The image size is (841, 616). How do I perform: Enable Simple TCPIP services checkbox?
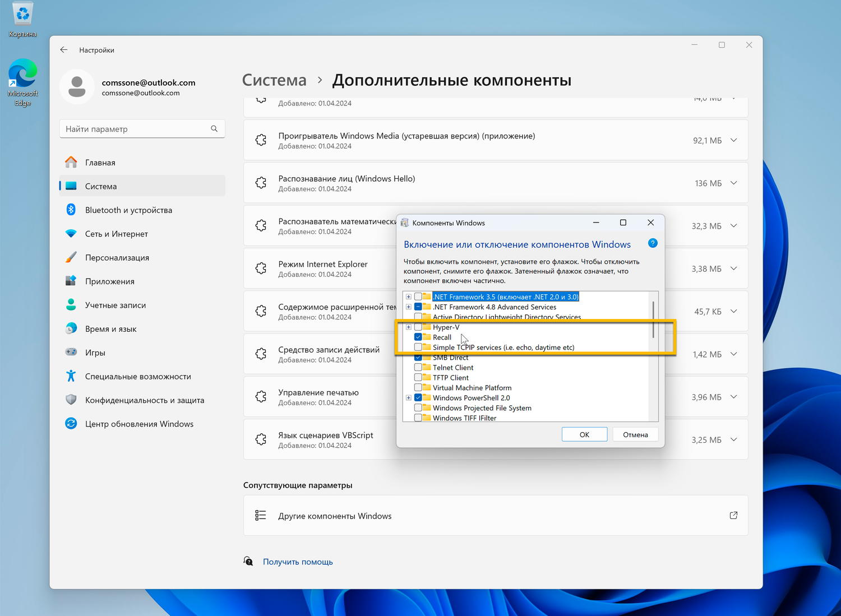pyautogui.click(x=418, y=348)
